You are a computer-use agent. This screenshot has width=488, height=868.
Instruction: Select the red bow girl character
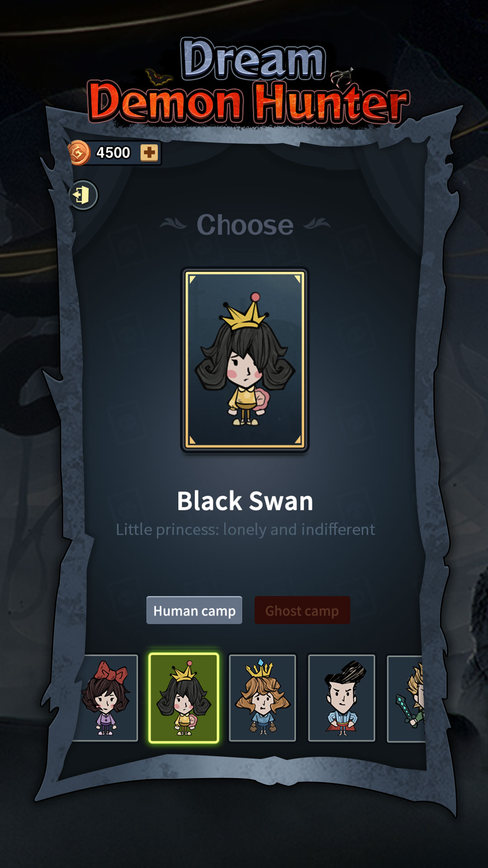pyautogui.click(x=105, y=698)
